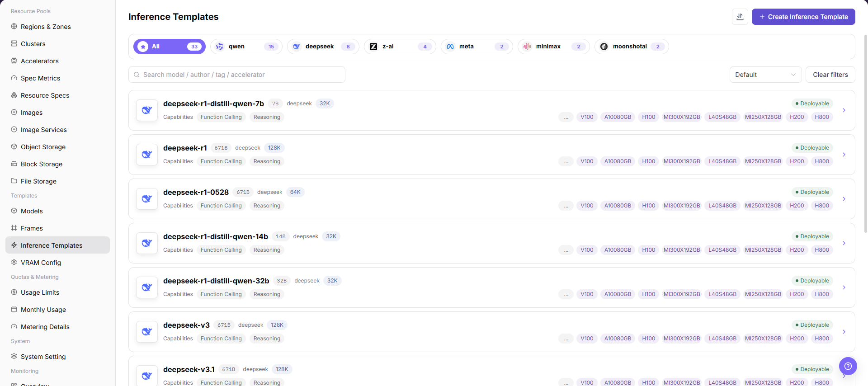Click the Regions & Zones globe icon
The height and width of the screenshot is (386, 868).
coord(14,27)
